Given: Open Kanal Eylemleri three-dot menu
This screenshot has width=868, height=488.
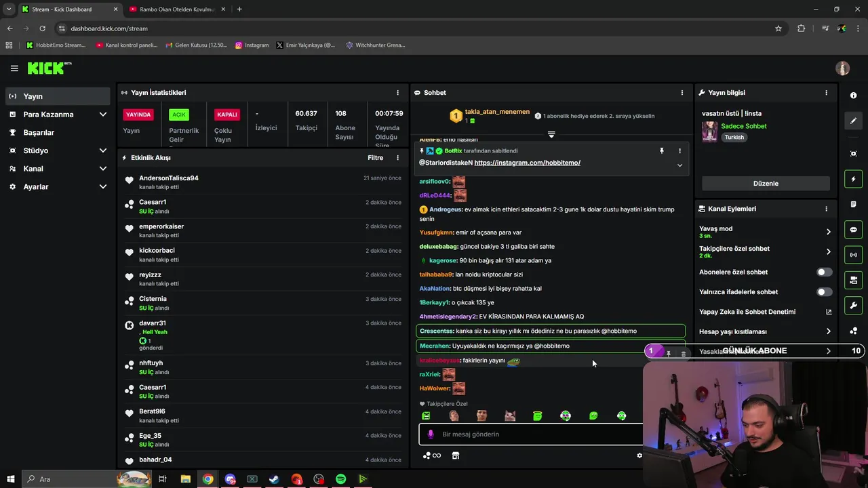Looking at the screenshot, I should 826,209.
